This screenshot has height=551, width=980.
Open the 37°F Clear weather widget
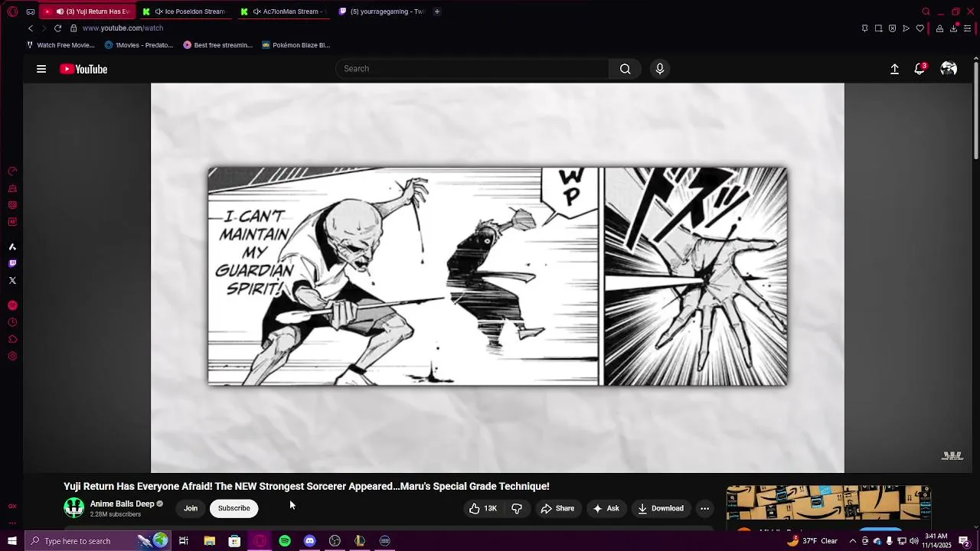click(x=812, y=541)
